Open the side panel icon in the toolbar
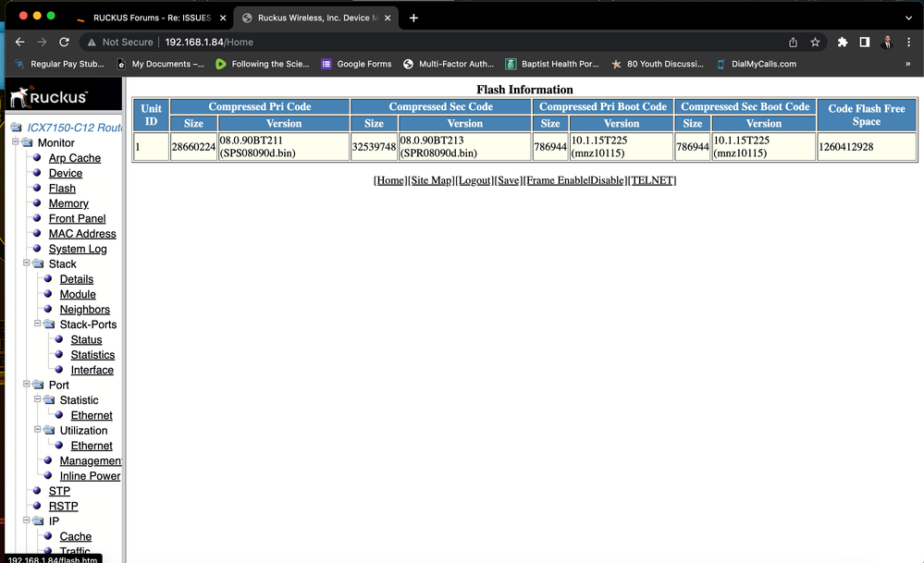This screenshot has height=563, width=924. pyautogui.click(x=865, y=42)
